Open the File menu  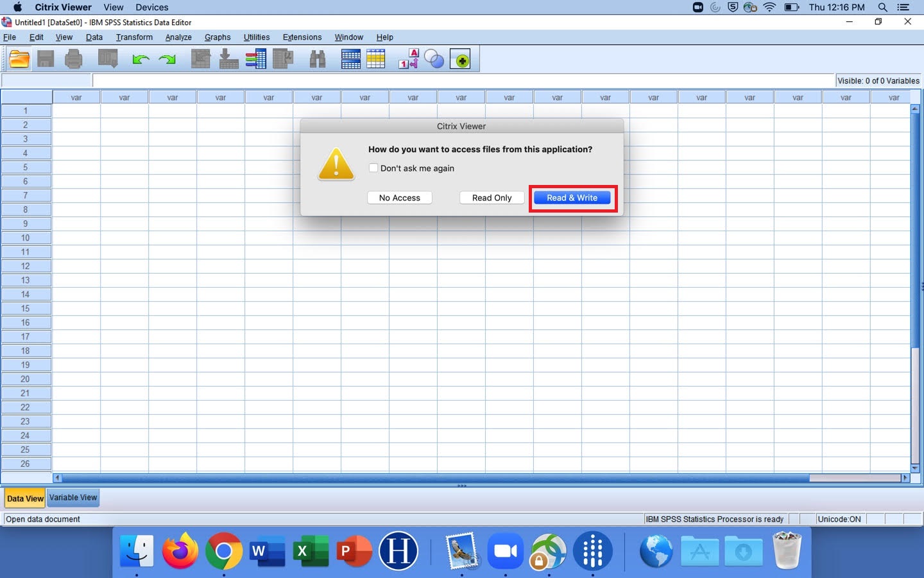pyautogui.click(x=10, y=37)
